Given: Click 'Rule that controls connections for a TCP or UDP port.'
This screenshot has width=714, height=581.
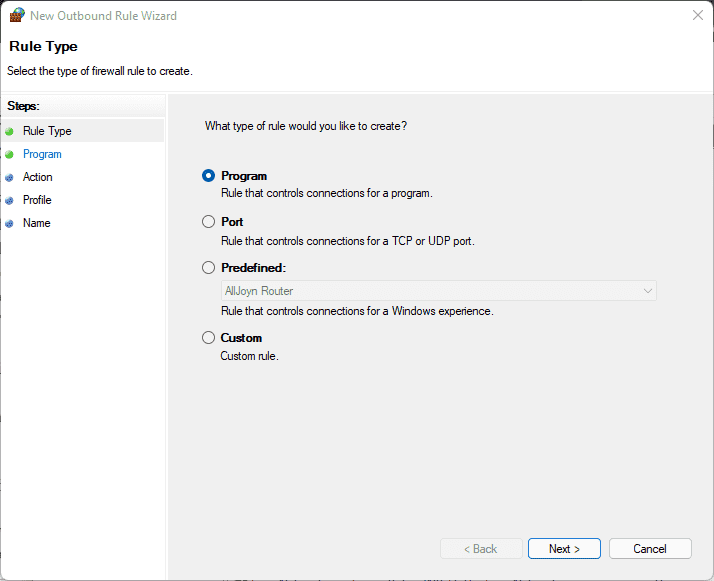Looking at the screenshot, I should [x=347, y=241].
